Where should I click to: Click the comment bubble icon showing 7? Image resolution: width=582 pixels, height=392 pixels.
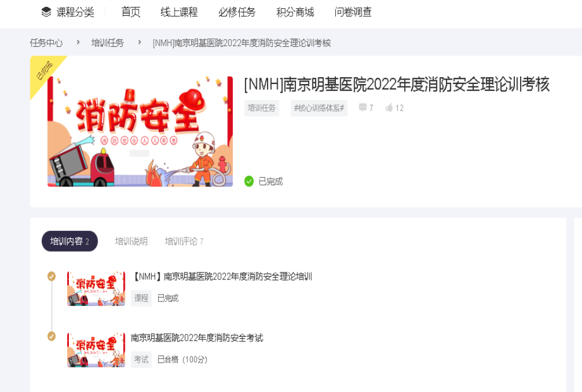coord(362,107)
